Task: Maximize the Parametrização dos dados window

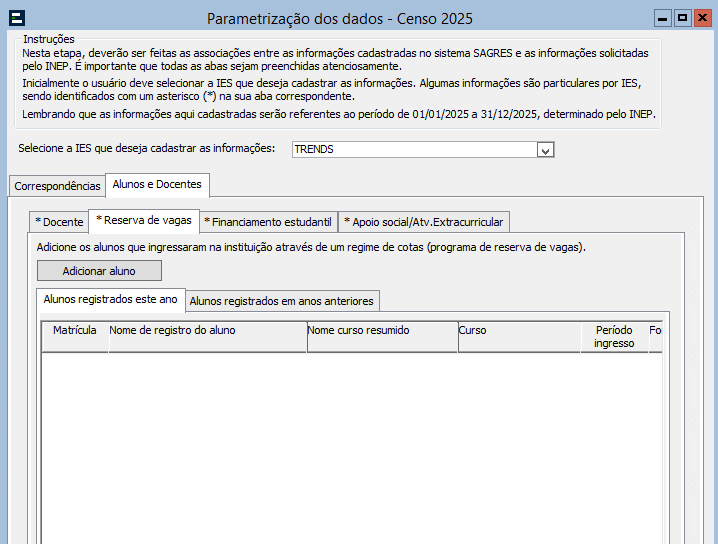Action: point(683,18)
